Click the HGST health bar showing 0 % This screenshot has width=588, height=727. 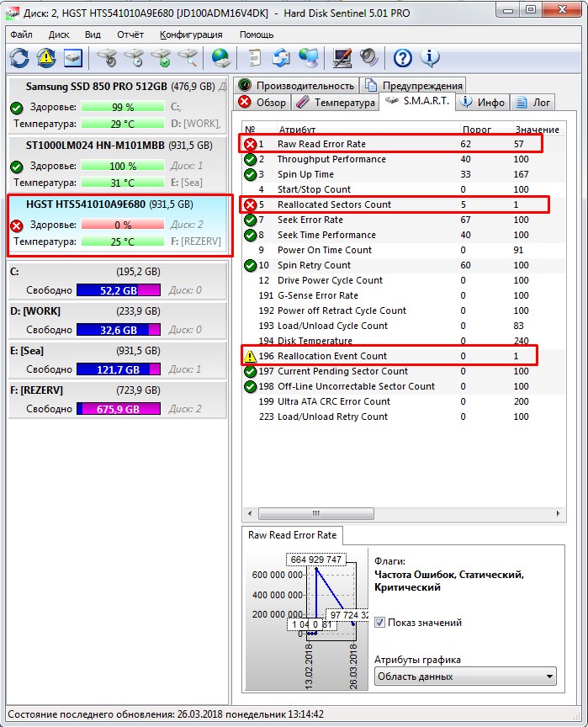[123, 225]
